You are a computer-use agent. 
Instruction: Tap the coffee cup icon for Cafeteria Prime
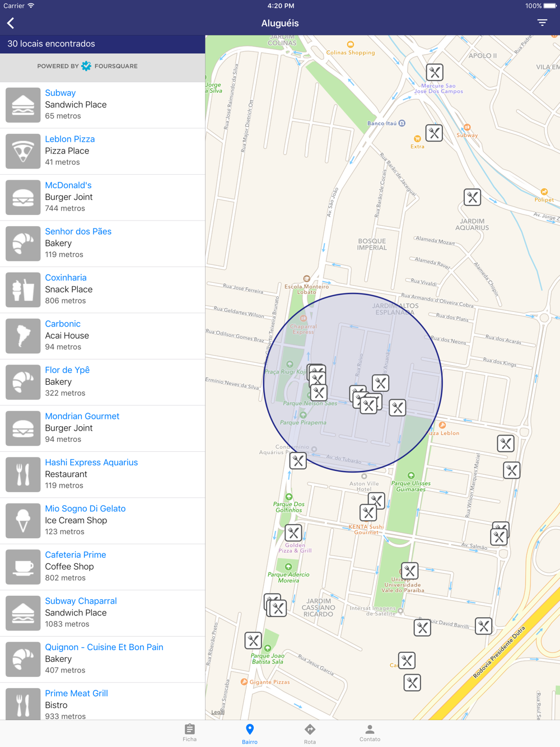23,567
